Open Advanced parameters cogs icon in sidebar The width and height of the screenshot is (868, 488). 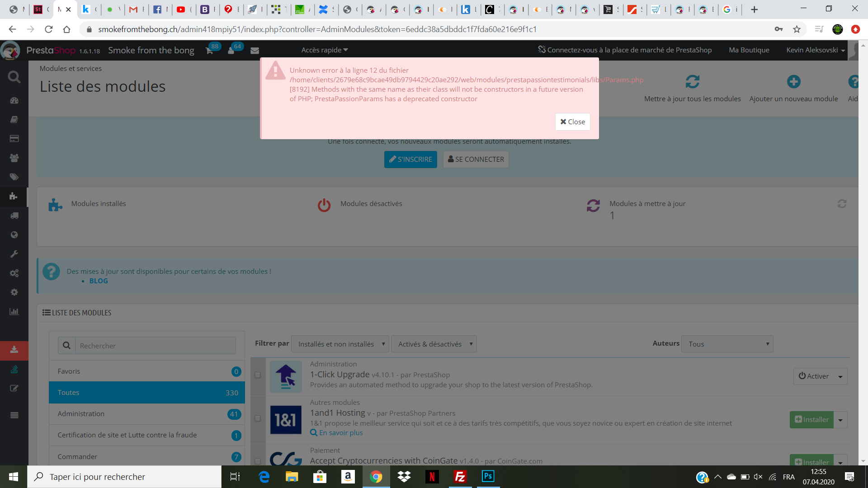coord(14,273)
